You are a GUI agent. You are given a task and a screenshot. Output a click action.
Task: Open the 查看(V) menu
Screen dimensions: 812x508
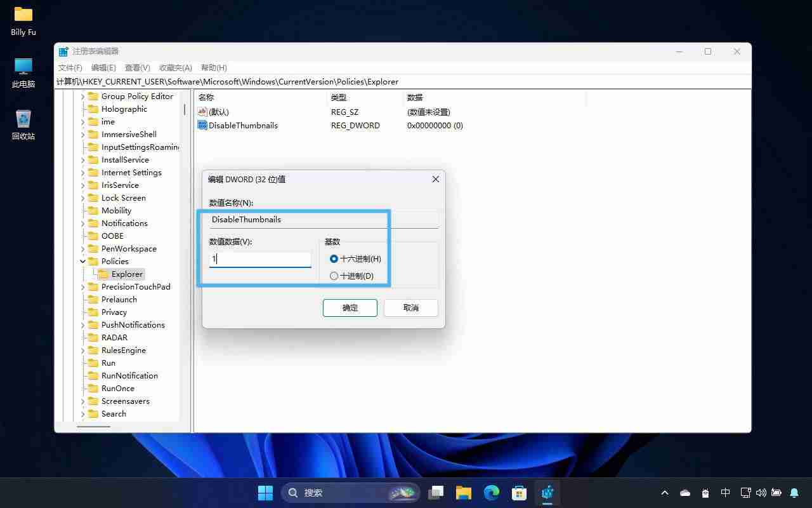coord(136,67)
